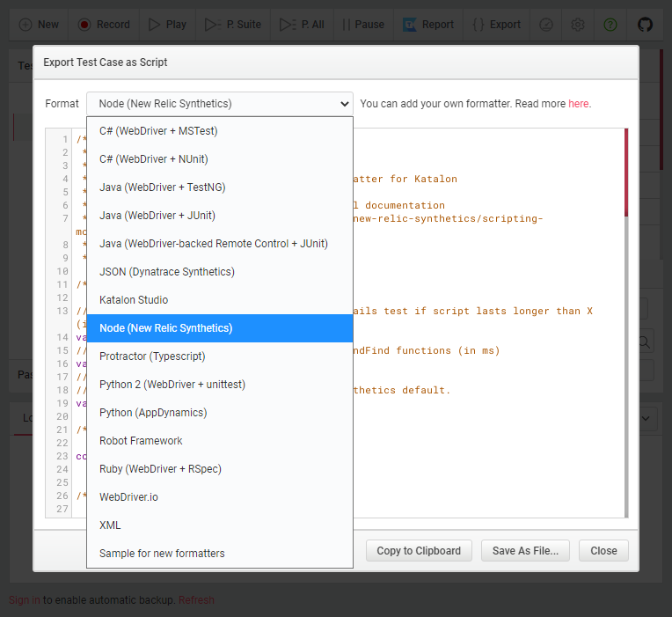
Task: Select C# (WebDriver + MSTest) format
Action: (x=220, y=131)
